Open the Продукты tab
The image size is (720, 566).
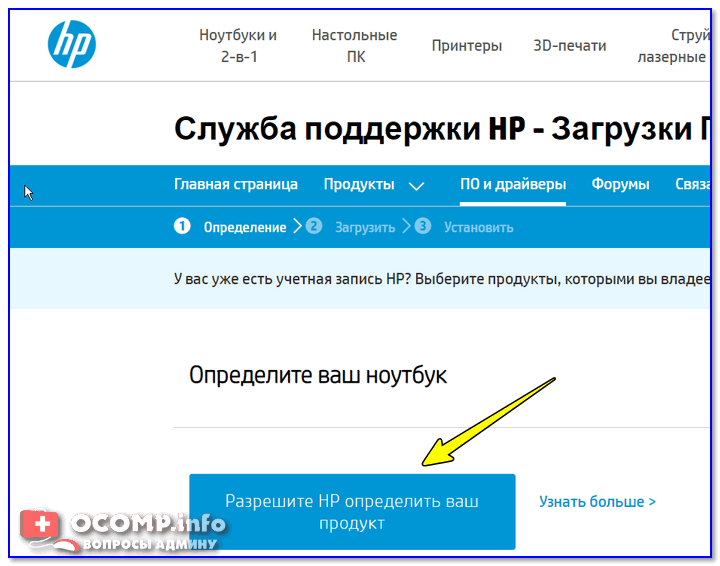[359, 184]
